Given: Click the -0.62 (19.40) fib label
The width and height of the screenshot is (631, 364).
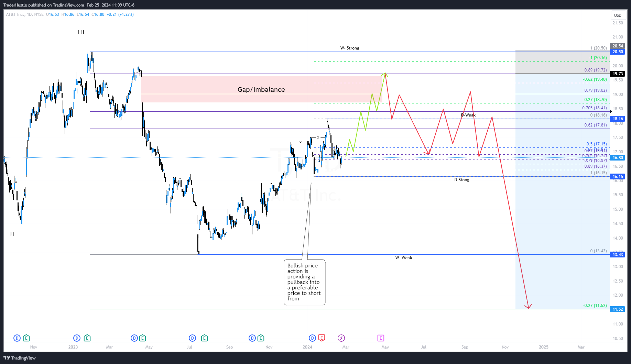Looking at the screenshot, I should (595, 79).
